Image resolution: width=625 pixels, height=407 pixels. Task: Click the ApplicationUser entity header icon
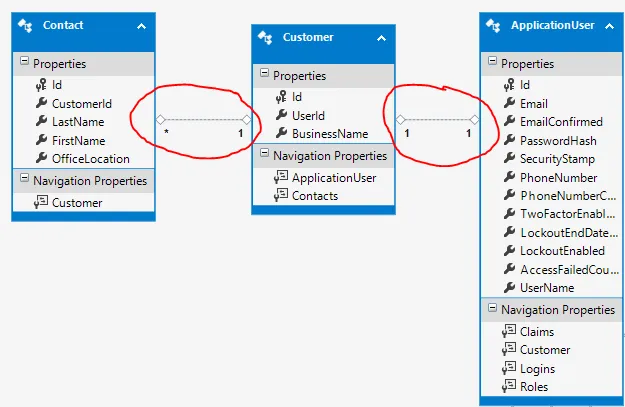click(x=493, y=25)
